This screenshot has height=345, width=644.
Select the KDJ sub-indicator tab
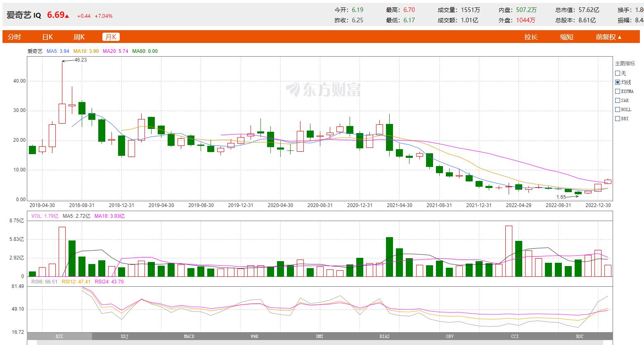coord(124,336)
